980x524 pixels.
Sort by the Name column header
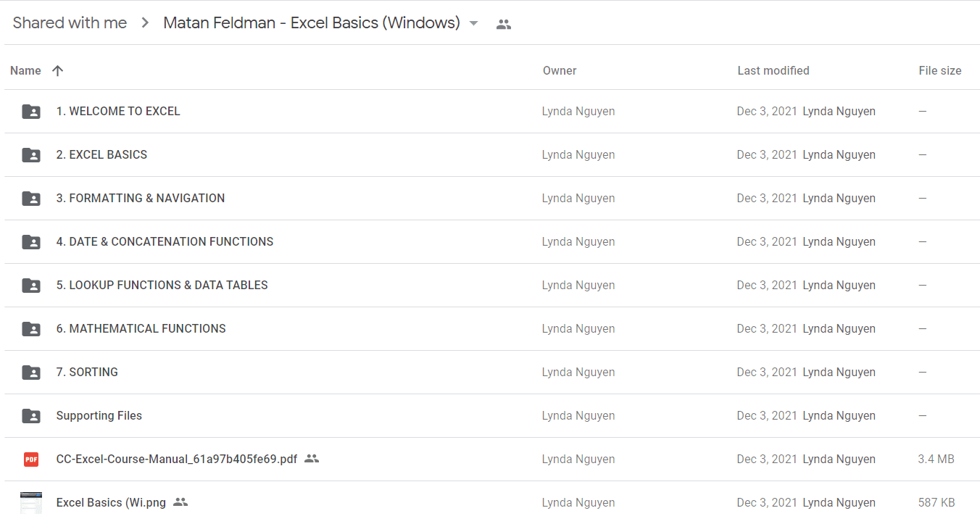(x=25, y=70)
